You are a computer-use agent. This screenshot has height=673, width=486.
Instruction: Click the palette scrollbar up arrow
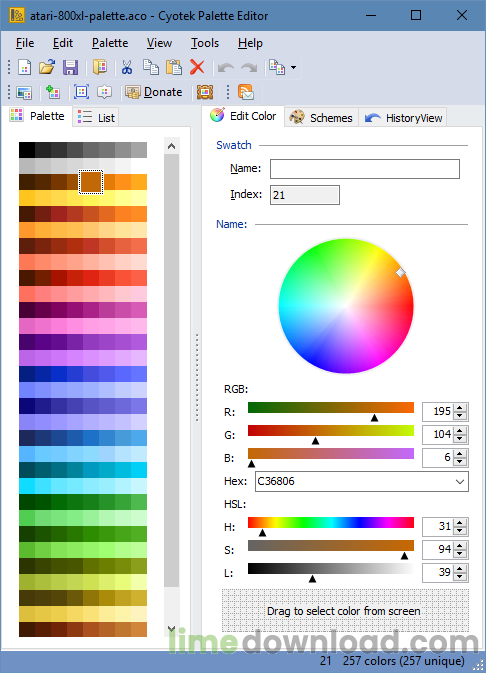point(171,146)
